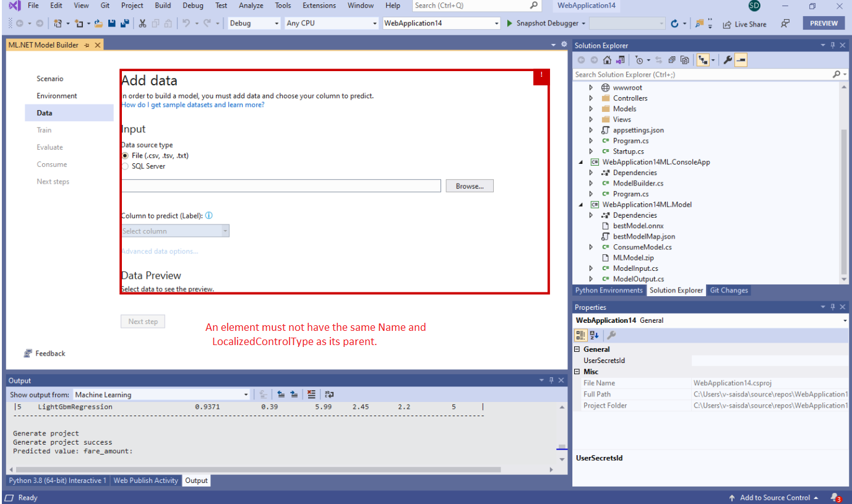The width and height of the screenshot is (852, 504).
Task: Select the Cut icon on the toolbar
Action: tap(141, 23)
